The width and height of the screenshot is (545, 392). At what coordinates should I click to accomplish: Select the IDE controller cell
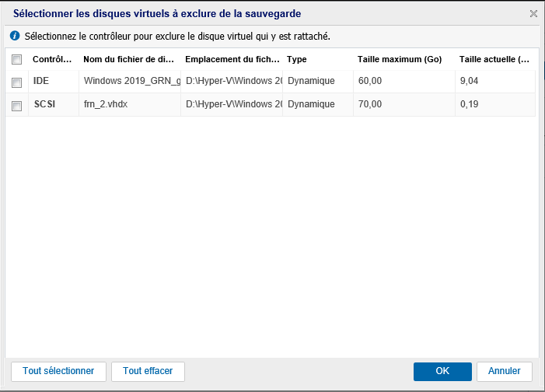click(54, 81)
